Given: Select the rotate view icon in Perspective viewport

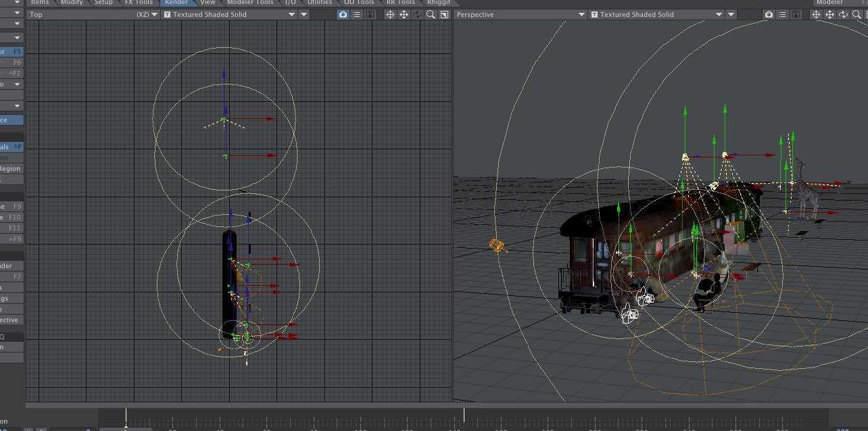Looking at the screenshot, I should tap(843, 14).
